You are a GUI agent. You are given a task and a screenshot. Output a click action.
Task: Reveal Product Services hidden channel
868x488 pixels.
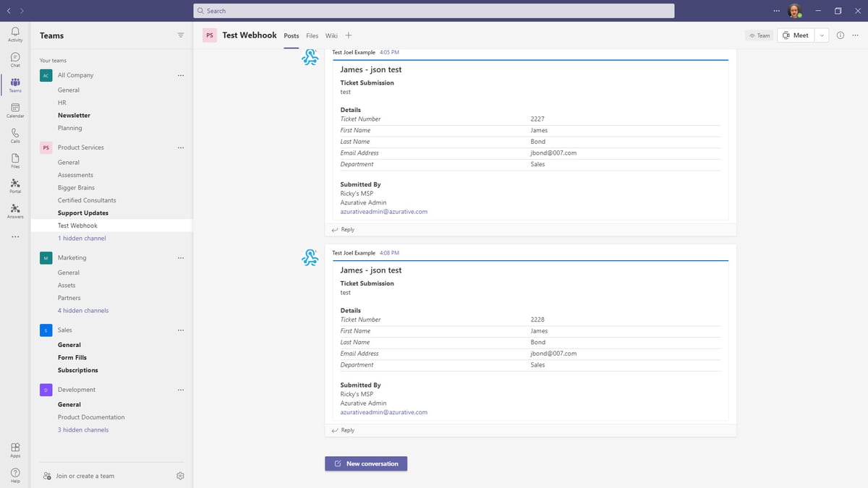[x=82, y=238]
